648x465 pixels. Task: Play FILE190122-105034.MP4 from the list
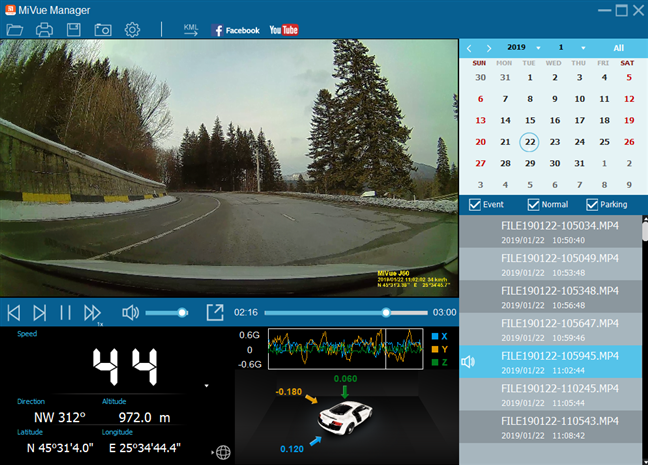pyautogui.click(x=550, y=232)
